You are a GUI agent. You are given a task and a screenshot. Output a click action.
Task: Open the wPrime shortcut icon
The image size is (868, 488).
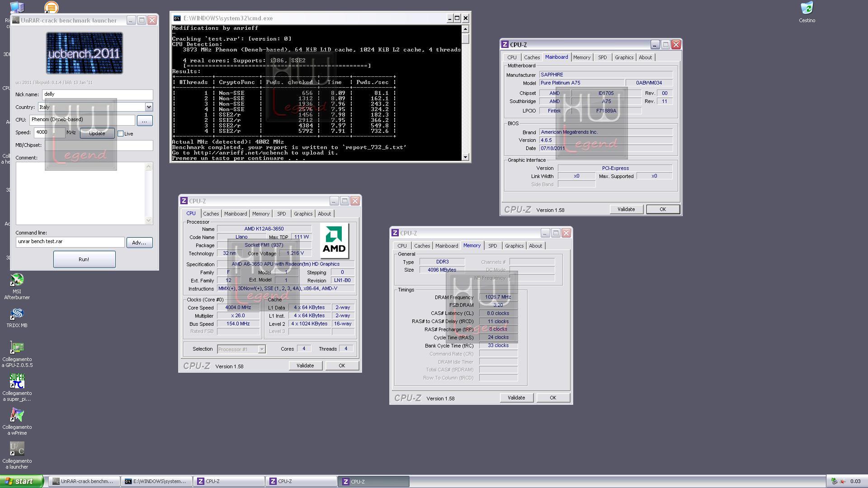17,415
